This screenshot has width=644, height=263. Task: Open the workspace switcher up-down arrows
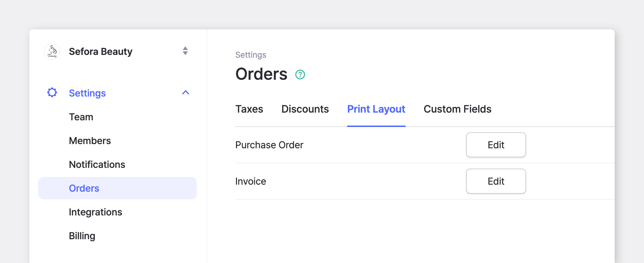click(185, 51)
